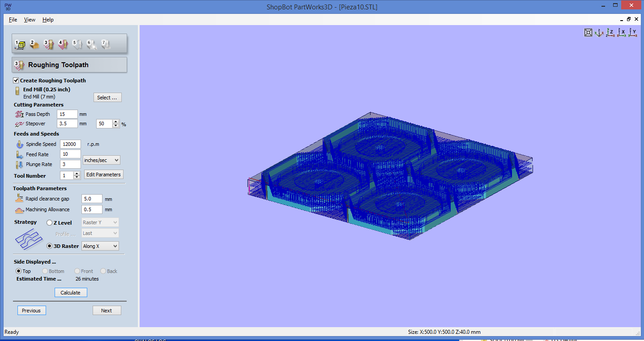Open step 6 Preview Machining icon

91,44
